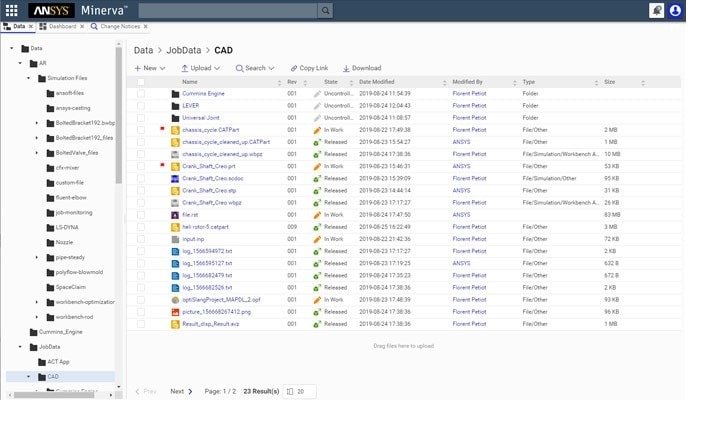Click the file.rst file type icon

point(175,215)
